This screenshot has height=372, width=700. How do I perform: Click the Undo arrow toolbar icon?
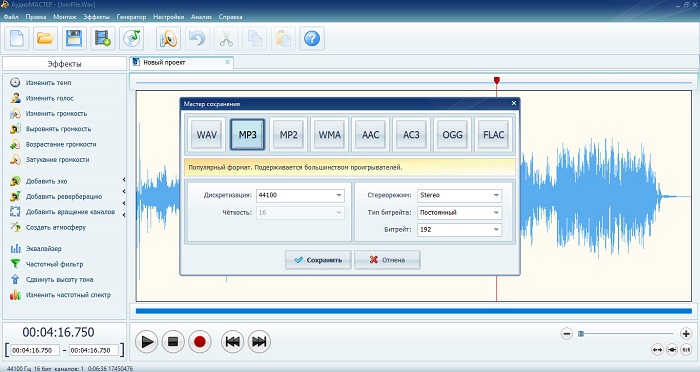pyautogui.click(x=197, y=38)
